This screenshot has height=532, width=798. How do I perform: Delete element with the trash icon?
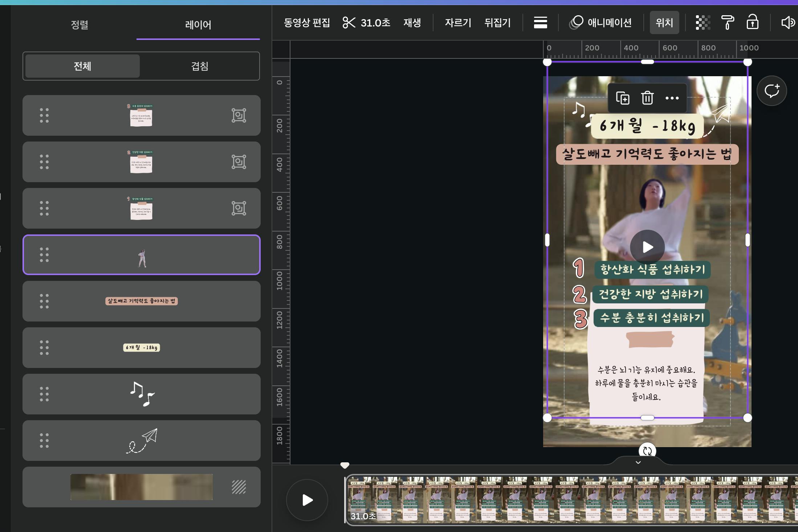point(647,98)
